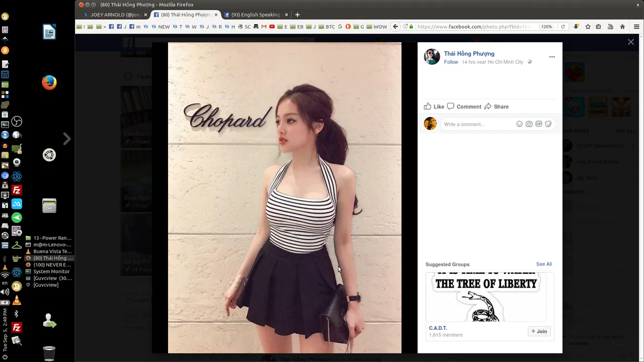This screenshot has height=362, width=644.
Task: Bookmark this page with the star
Action: click(588, 27)
